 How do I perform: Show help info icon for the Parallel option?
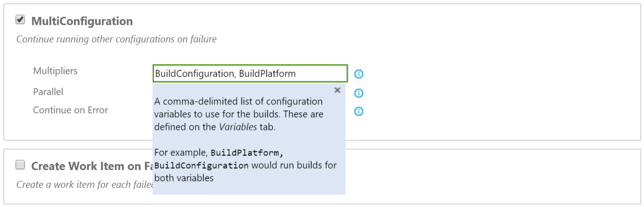359,93
